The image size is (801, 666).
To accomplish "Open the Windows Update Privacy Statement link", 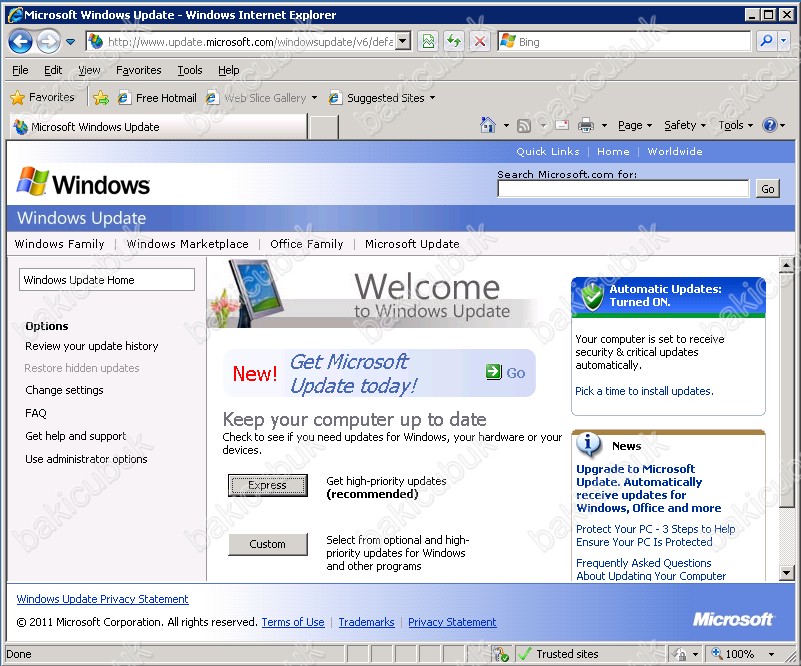I will pos(103,599).
